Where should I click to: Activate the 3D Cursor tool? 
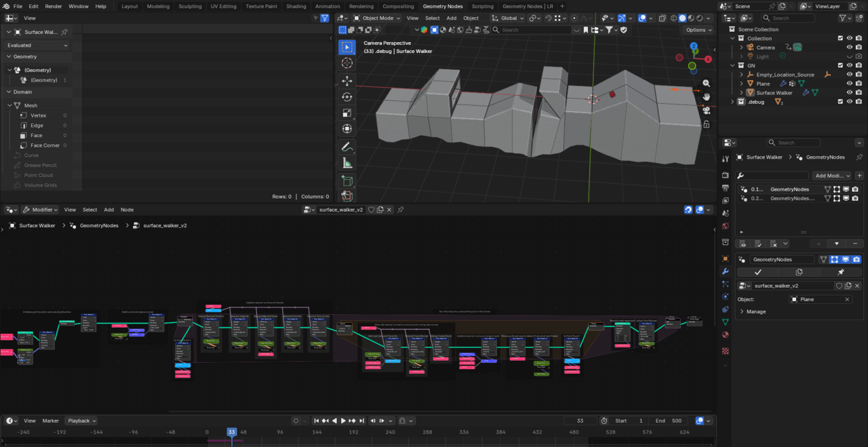click(x=347, y=63)
